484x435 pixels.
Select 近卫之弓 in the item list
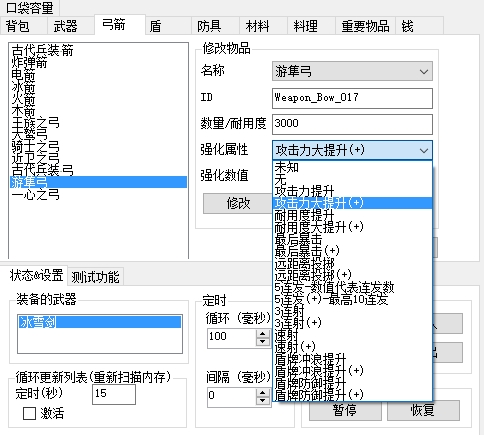(98, 158)
